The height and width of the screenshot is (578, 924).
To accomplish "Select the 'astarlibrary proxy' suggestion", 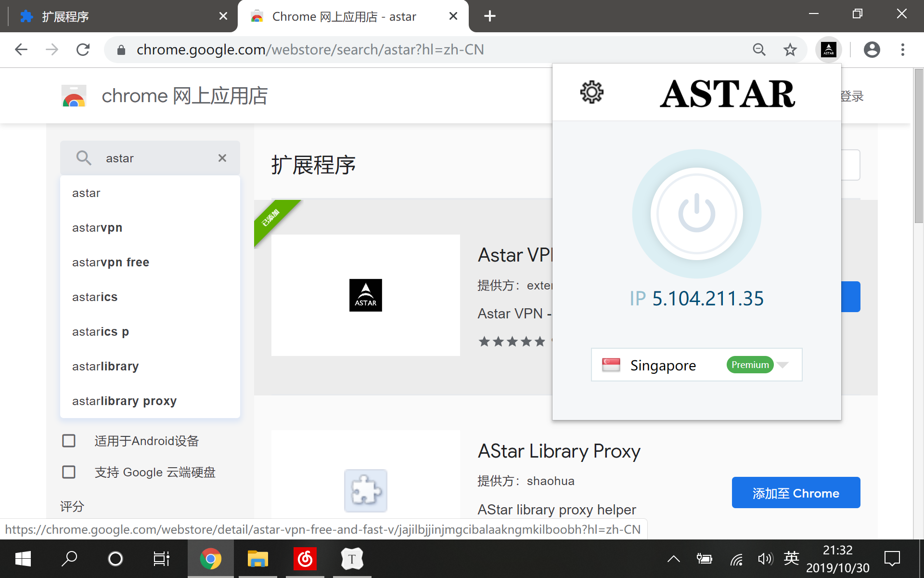I will click(150, 401).
